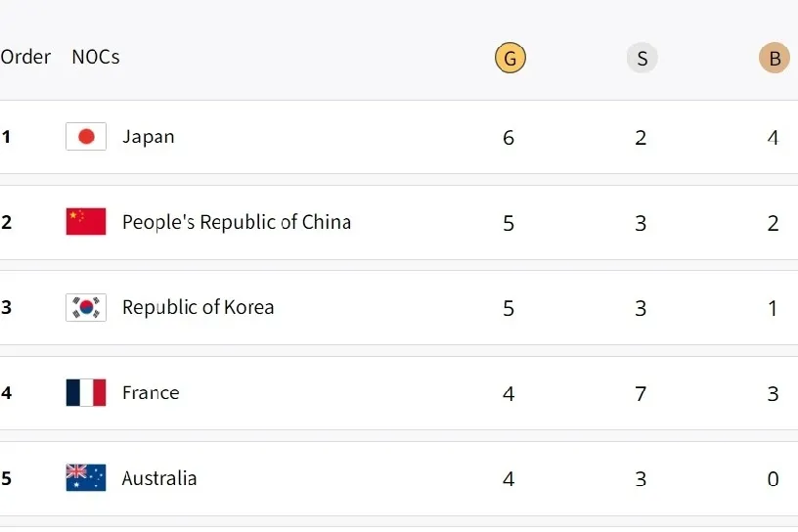Open People's Republic of China link
Viewport: 798px width, 532px height.
click(x=237, y=222)
